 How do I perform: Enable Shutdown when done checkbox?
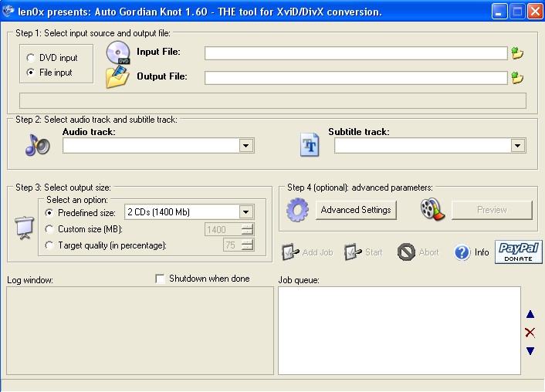click(x=161, y=279)
